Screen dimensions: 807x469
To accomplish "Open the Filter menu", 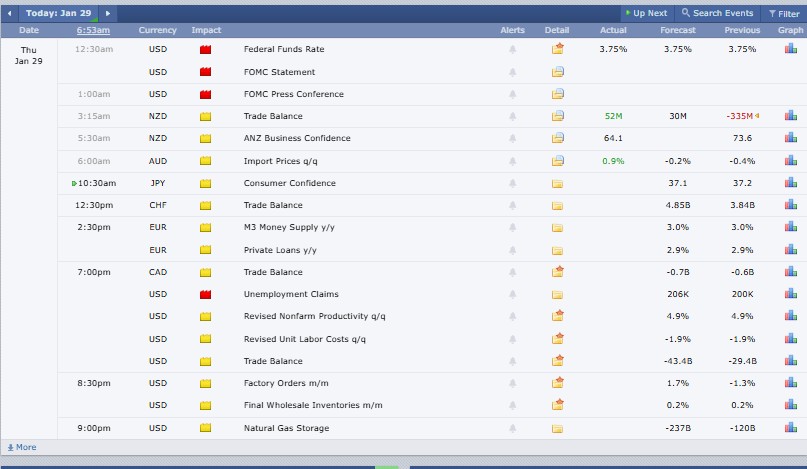I will click(782, 13).
